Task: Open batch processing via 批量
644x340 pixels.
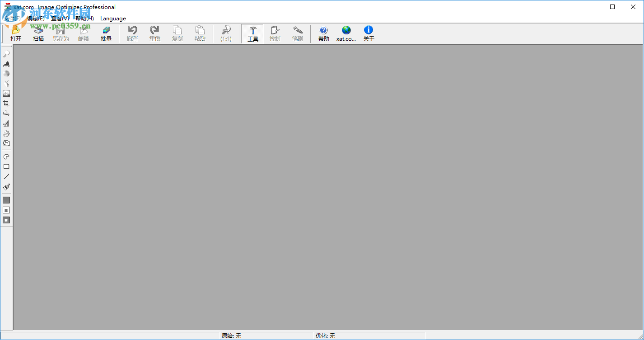Action: tap(106, 33)
